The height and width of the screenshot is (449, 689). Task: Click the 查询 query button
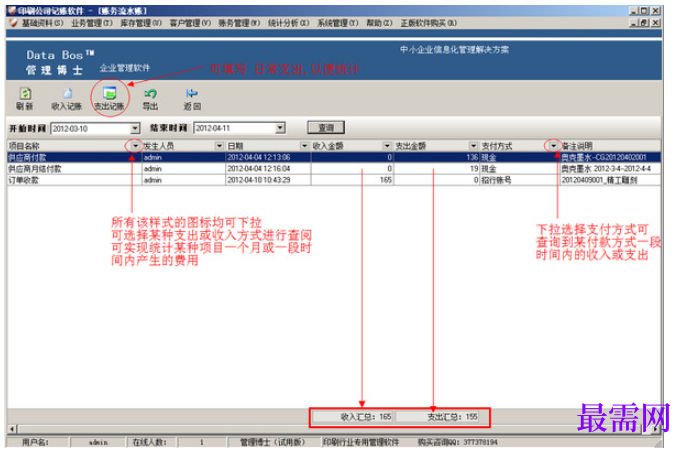[326, 128]
